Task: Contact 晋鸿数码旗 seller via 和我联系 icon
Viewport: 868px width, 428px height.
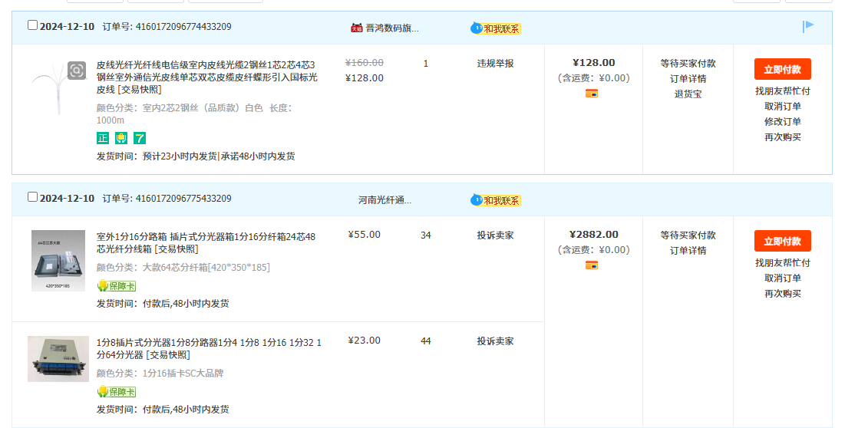Action: [495, 28]
